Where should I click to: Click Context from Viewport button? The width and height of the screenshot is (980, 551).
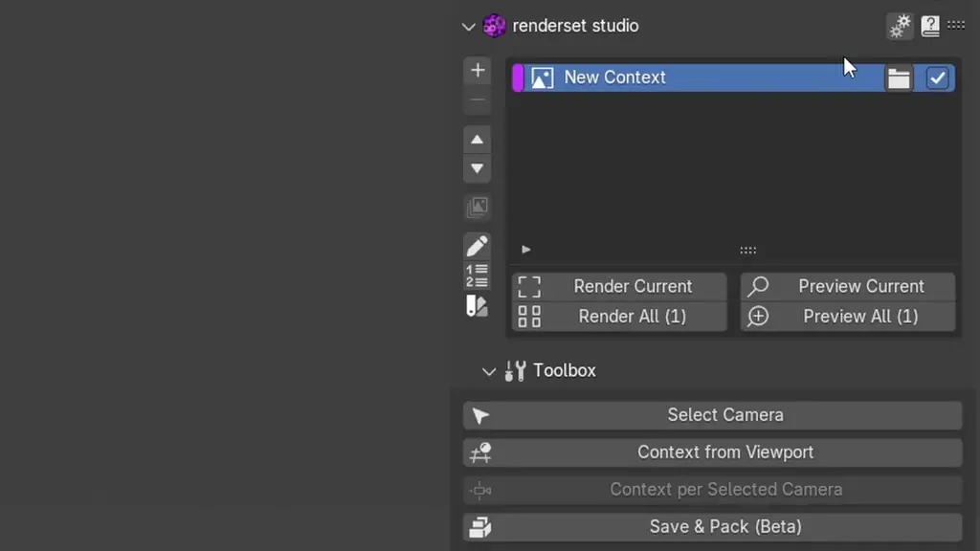(712, 452)
